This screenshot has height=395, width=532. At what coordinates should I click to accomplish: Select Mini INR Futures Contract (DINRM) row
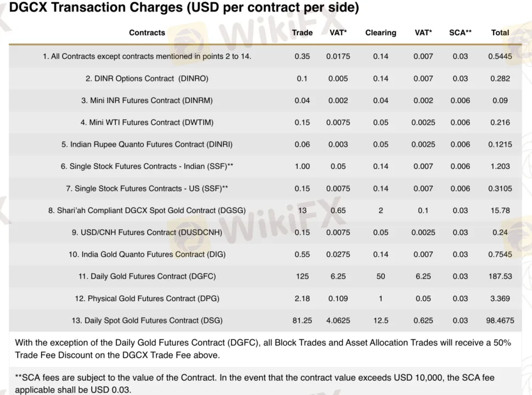click(265, 100)
